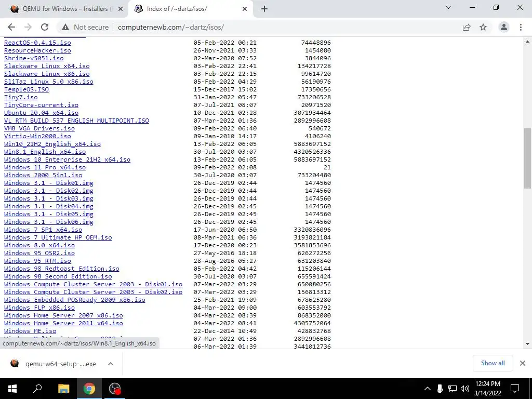Reload the current page
The image size is (532, 399).
point(45,27)
